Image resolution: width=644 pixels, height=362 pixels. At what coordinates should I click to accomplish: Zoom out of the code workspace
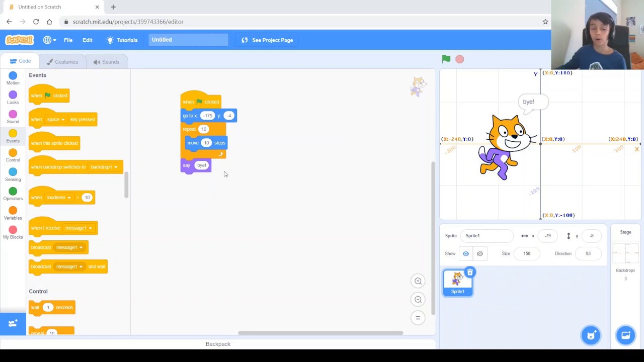point(418,299)
